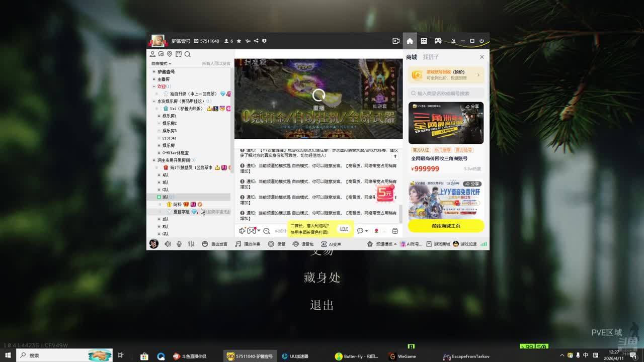The width and height of the screenshot is (644, 362).
Task: Open the game controller icon in title bar
Action: tap(438, 41)
